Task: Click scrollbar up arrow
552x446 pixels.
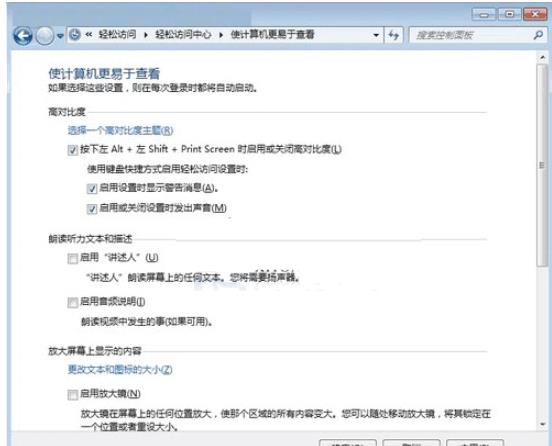Action: [x=542, y=57]
